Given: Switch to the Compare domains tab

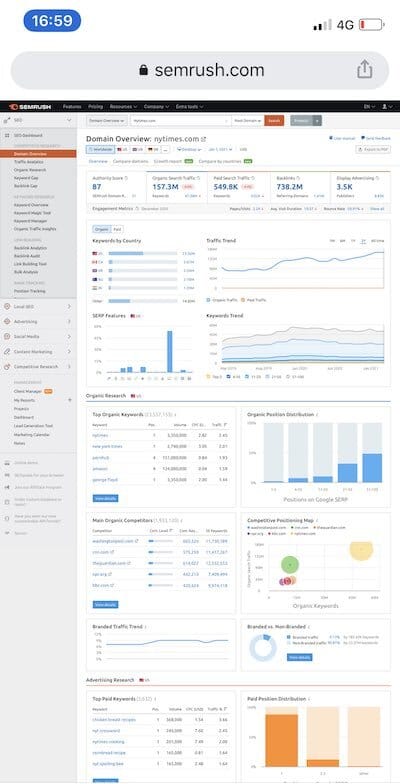Looking at the screenshot, I should 130,162.
